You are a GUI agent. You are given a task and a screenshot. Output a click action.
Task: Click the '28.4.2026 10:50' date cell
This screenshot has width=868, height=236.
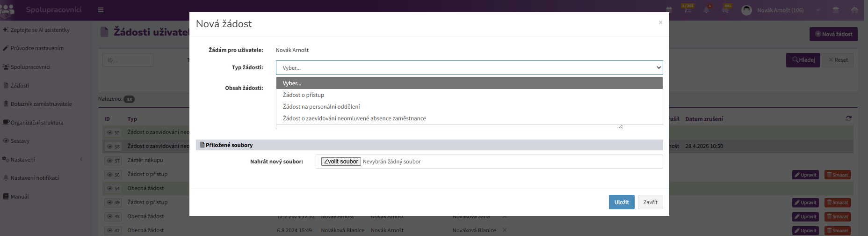tap(704, 146)
